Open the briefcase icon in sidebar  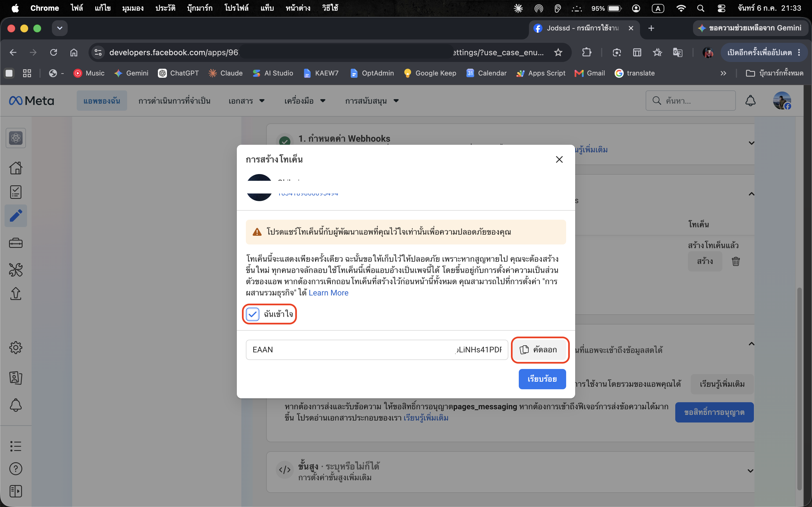tap(16, 243)
